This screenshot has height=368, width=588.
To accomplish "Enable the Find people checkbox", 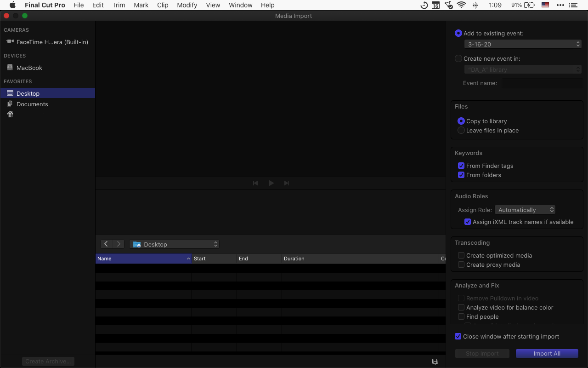I will coord(461,316).
